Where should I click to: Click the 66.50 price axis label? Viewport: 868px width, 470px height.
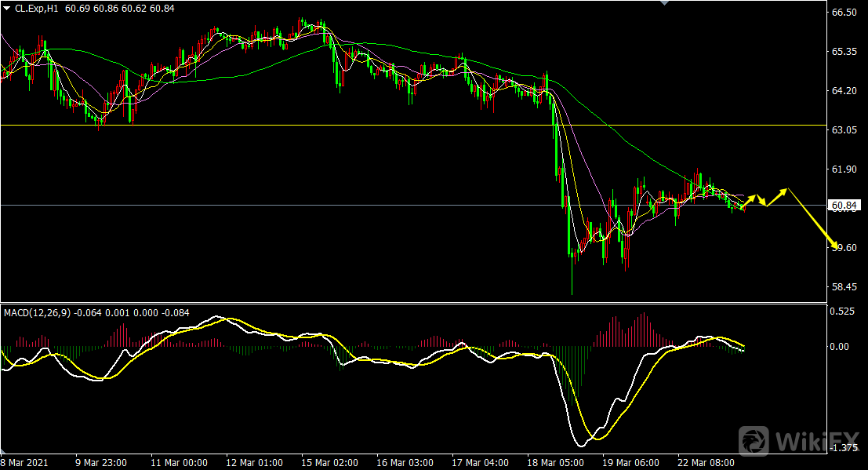point(844,13)
